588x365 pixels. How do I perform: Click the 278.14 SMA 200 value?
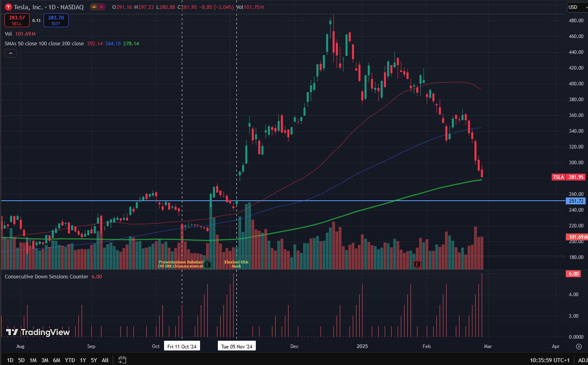131,44
